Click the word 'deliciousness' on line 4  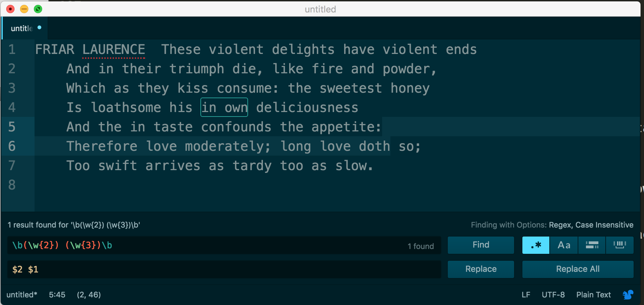click(307, 108)
